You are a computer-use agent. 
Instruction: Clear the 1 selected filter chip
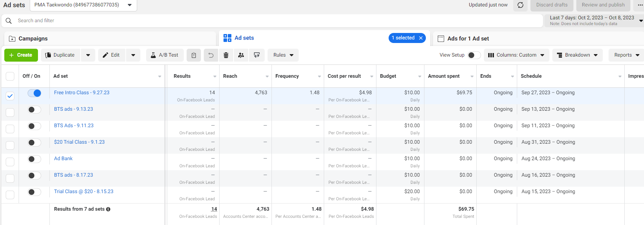click(421, 38)
